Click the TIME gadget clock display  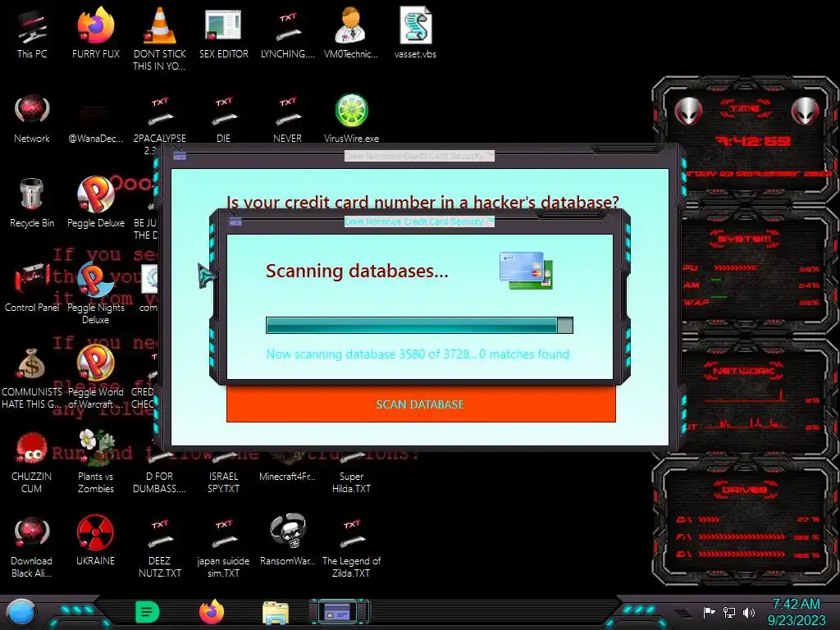coord(753,141)
